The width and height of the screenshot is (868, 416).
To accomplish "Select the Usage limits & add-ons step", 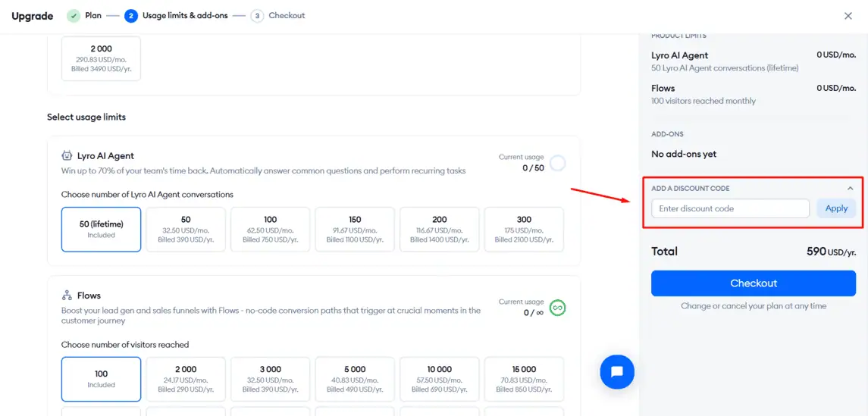I will (x=185, y=15).
